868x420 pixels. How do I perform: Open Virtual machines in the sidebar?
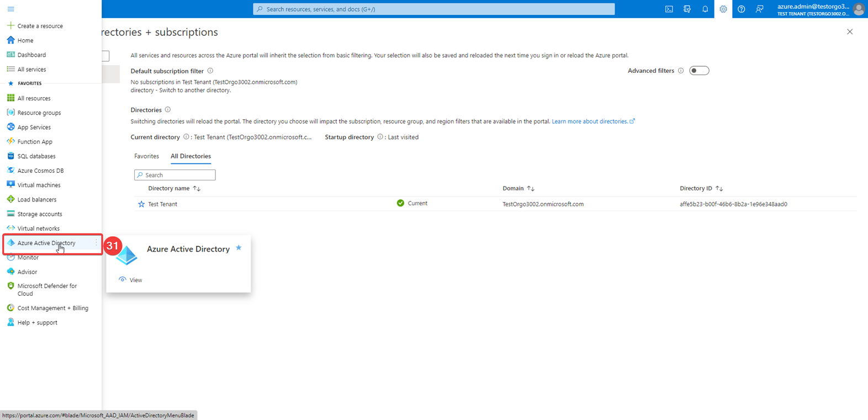[39, 185]
